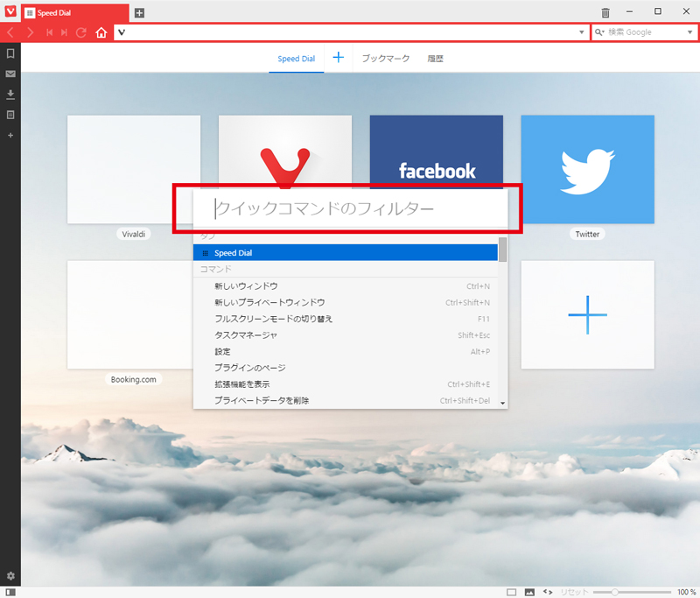
Task: Click the zoom slider handle
Action: tap(614, 592)
